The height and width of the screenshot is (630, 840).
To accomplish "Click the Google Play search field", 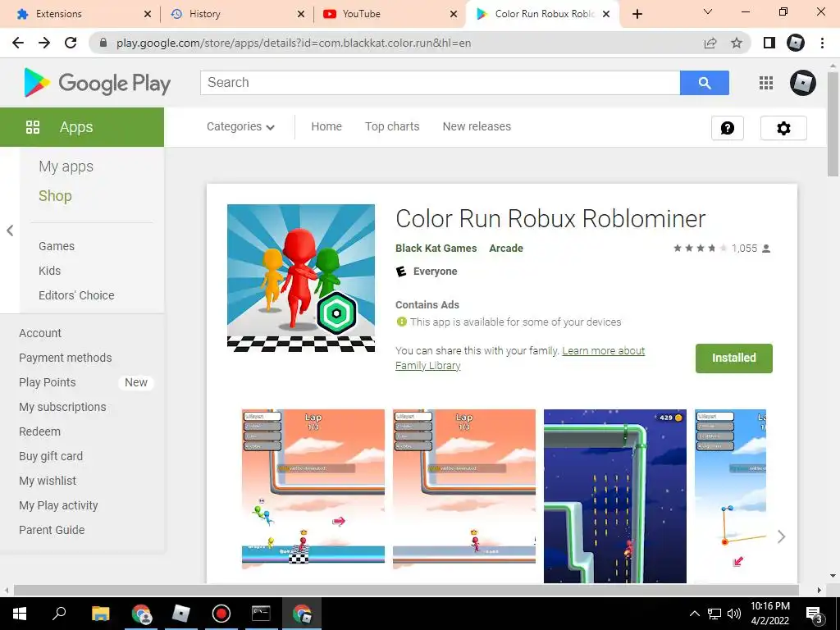I will [x=441, y=83].
